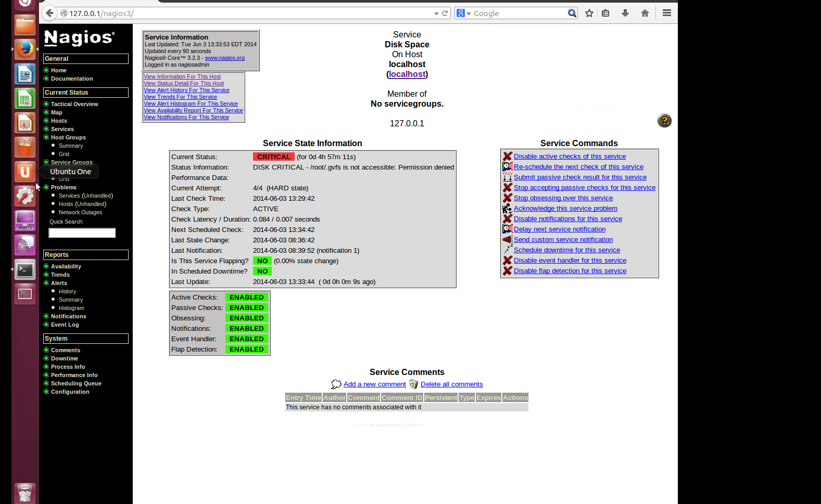Open the localhost host link in header
The image size is (821, 504).
(x=407, y=74)
